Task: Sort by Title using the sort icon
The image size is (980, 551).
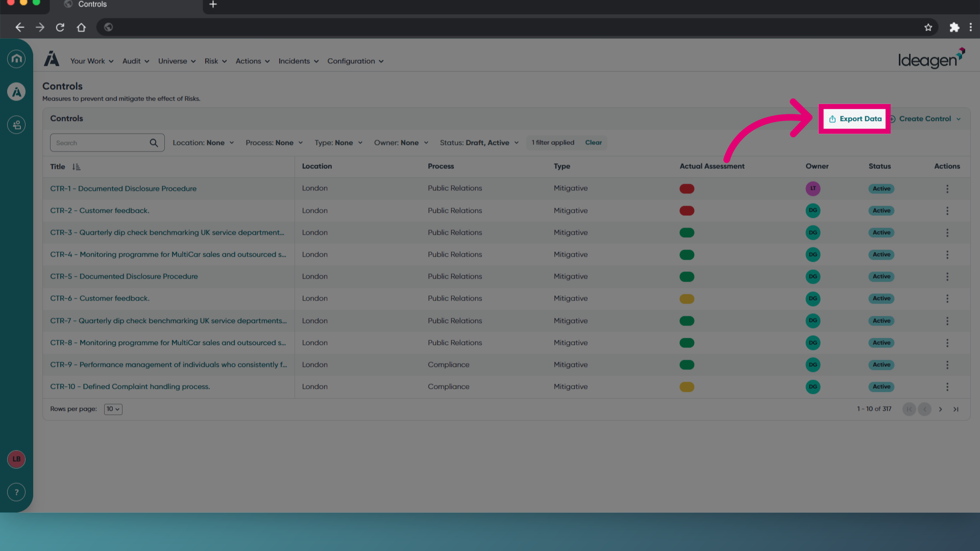Action: point(76,167)
